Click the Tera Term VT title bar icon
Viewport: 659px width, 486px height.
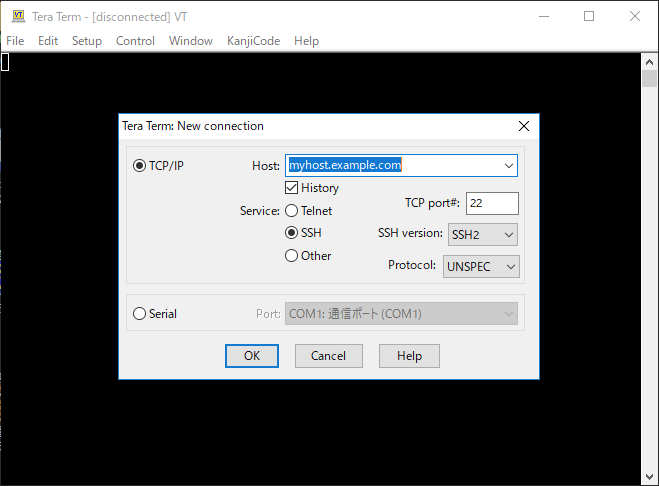click(18, 16)
